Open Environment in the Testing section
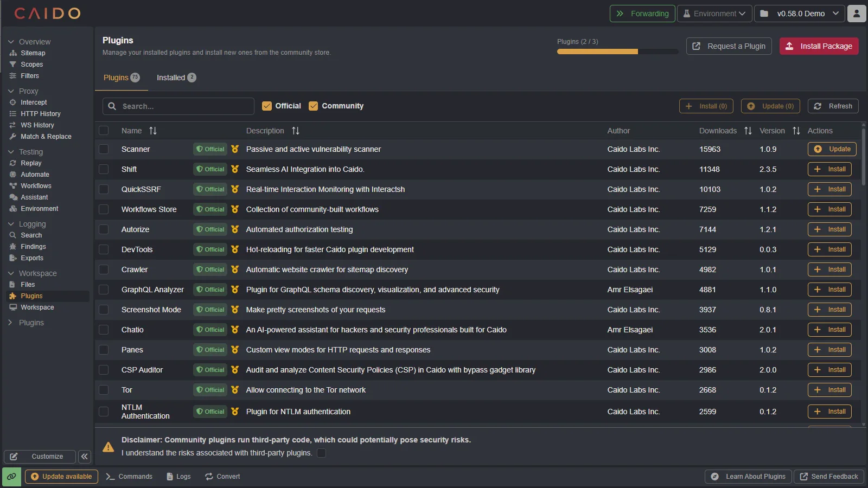The width and height of the screenshot is (868, 488). (x=39, y=209)
